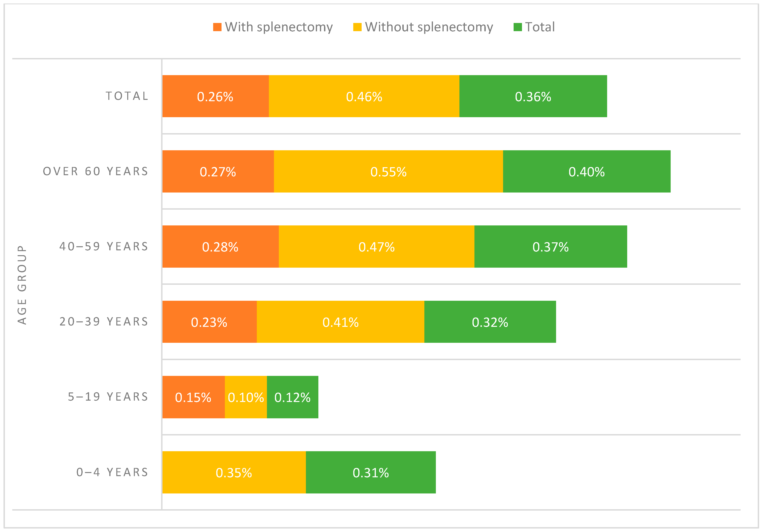Select the 0.15% orange bar segment

click(x=193, y=397)
